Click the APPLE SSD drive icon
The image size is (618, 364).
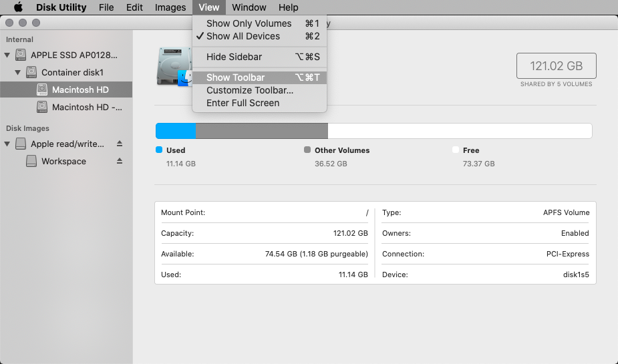(x=21, y=55)
